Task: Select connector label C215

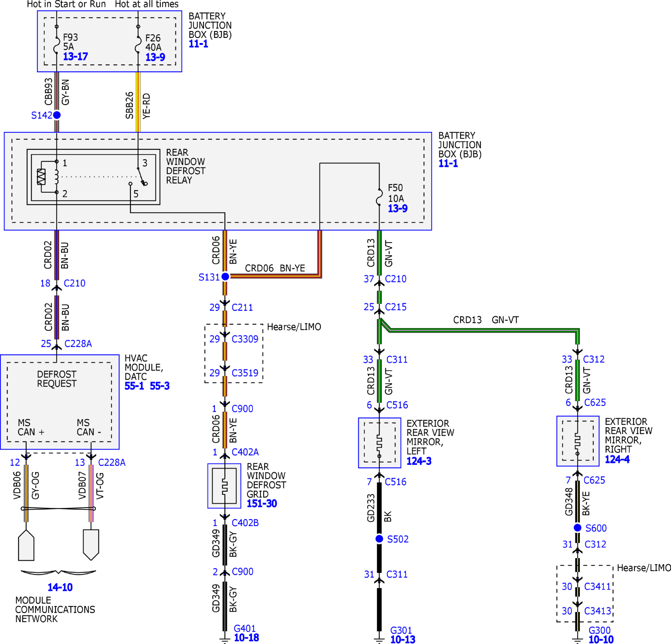Action: point(396,307)
